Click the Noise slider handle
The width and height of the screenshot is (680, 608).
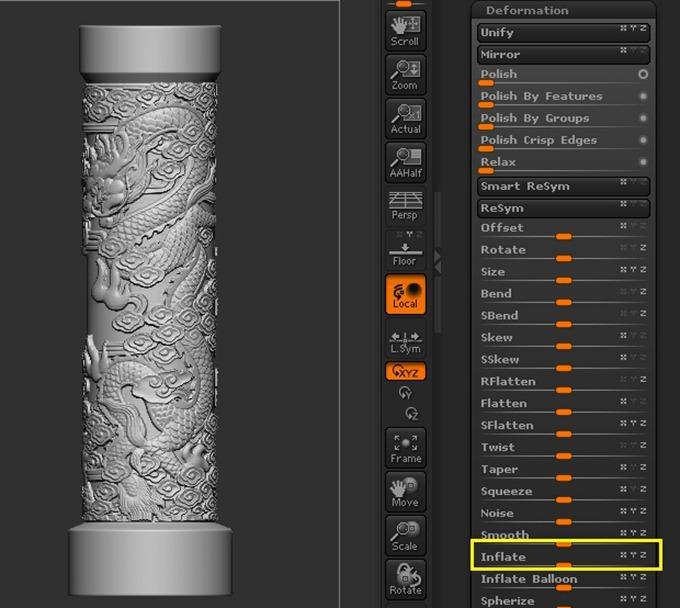click(564, 522)
